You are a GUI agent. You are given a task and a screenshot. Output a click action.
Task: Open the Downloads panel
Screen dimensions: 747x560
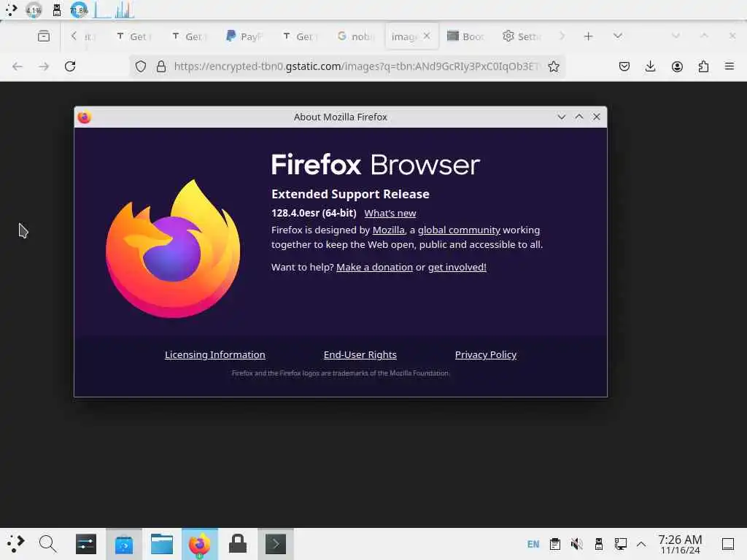(650, 66)
